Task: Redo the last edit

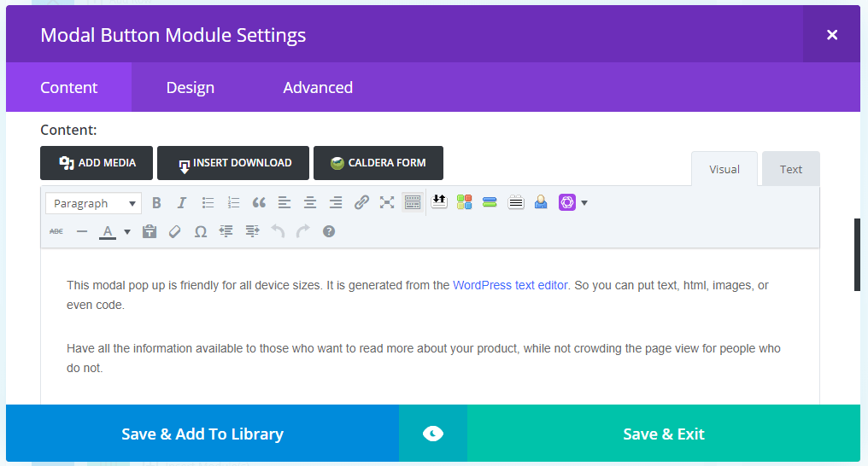Action: pos(302,231)
